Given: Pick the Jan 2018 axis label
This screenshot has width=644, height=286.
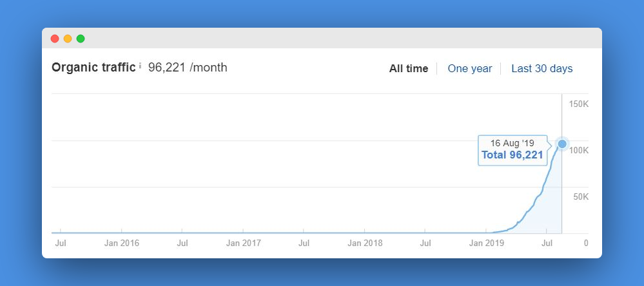Looking at the screenshot, I should (x=365, y=243).
